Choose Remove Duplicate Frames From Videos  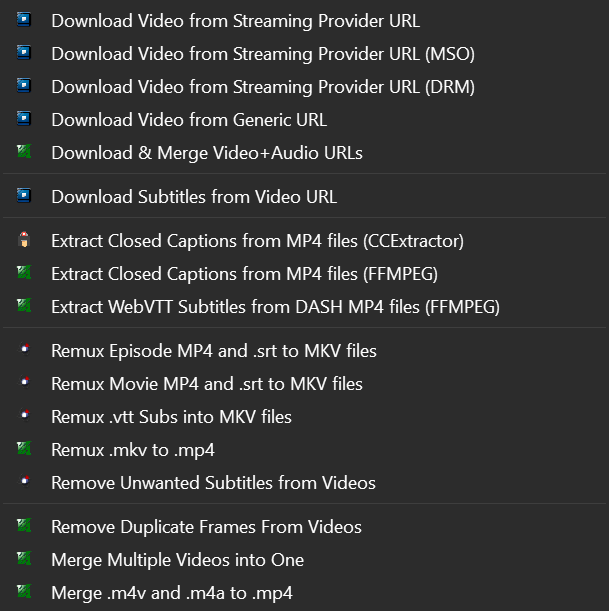pos(206,526)
